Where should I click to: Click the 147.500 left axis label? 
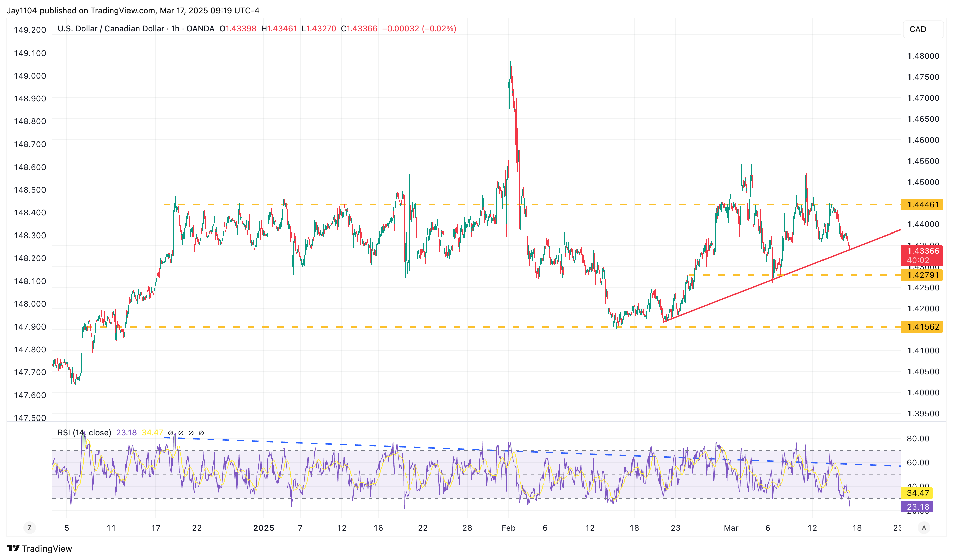click(30, 418)
